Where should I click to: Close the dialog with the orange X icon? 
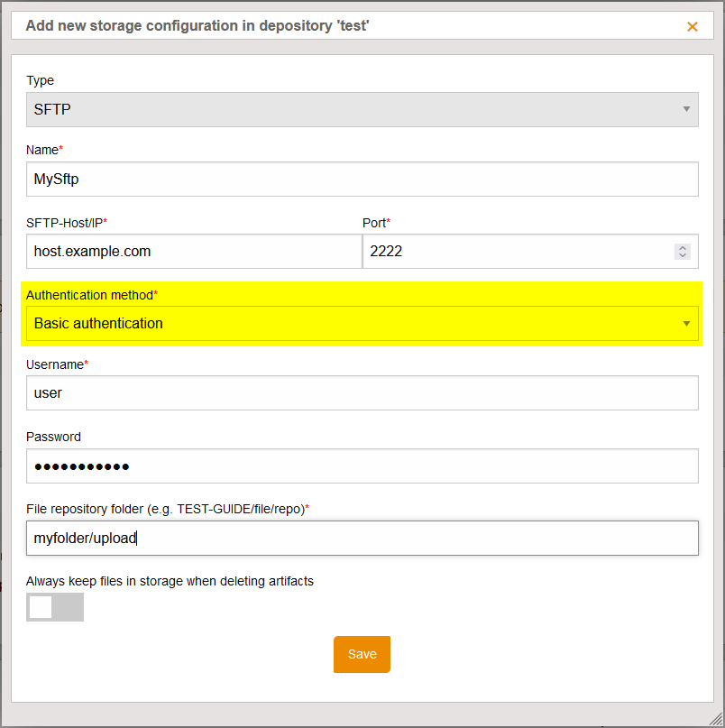693,26
